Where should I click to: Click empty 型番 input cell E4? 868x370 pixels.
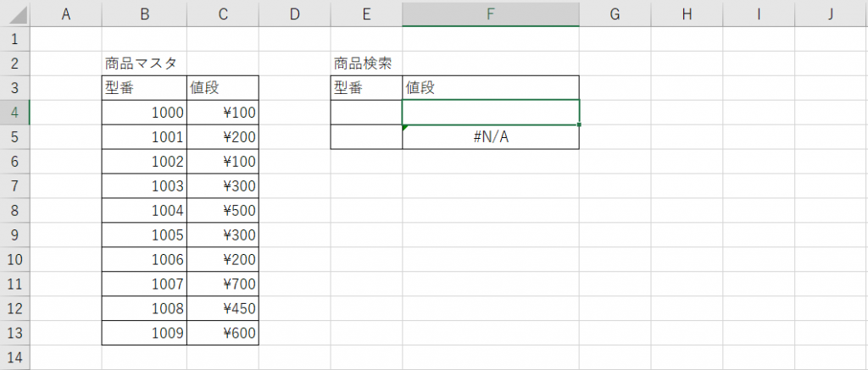[x=366, y=112]
